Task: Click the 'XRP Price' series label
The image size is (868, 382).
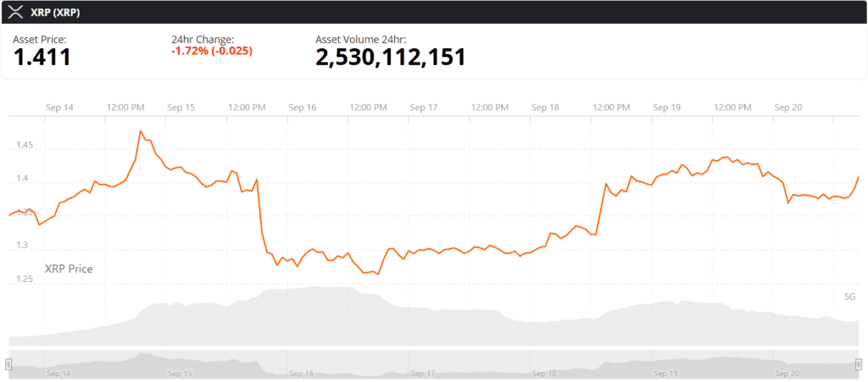Action: pyautogui.click(x=69, y=269)
